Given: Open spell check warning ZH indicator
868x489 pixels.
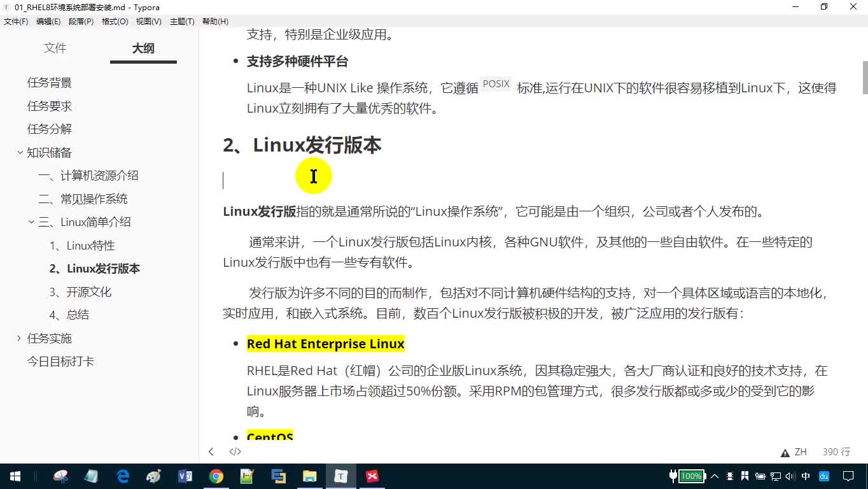Looking at the screenshot, I should 794,452.
